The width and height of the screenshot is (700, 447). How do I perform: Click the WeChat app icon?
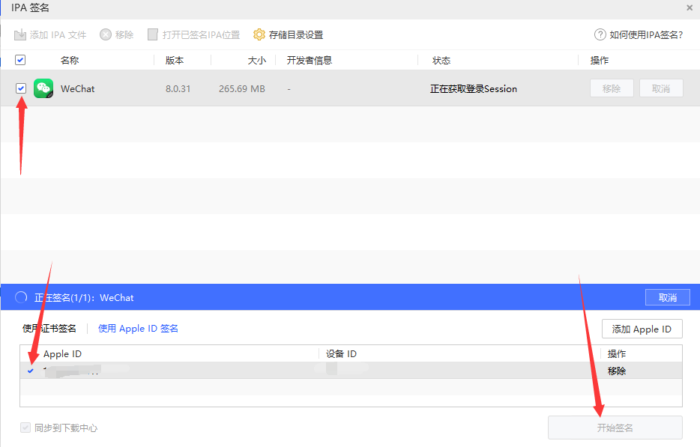tap(43, 88)
